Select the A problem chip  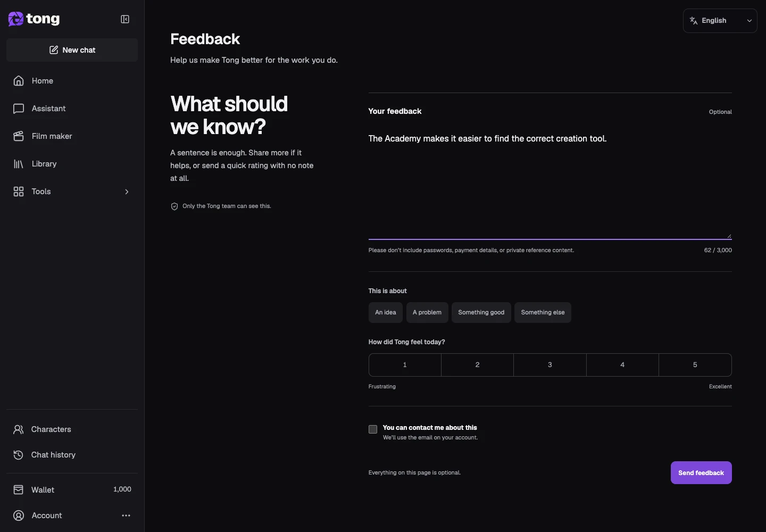click(427, 313)
